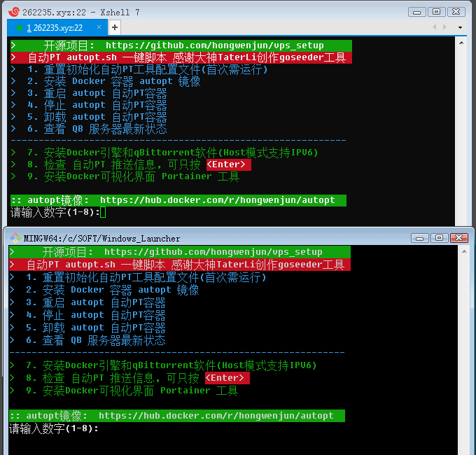Minimize the Xshell 7 window
The image size is (476, 455).
pyautogui.click(x=416, y=12)
